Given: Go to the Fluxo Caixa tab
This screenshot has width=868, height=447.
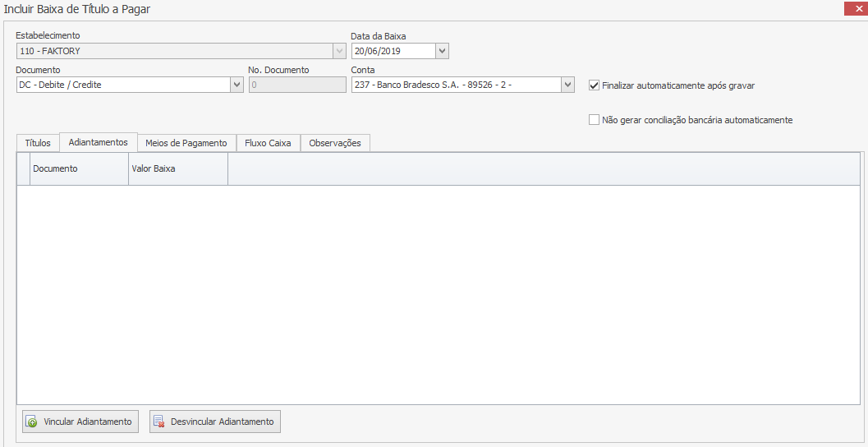Looking at the screenshot, I should [268, 143].
